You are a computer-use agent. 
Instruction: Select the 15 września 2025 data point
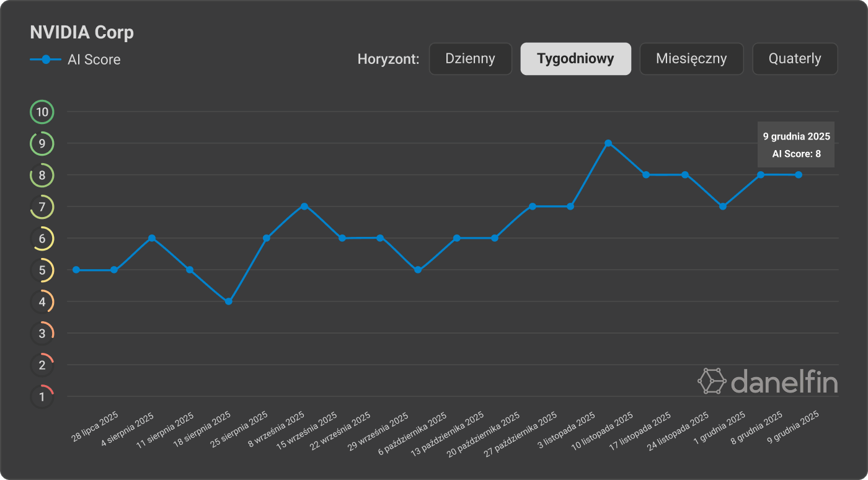[x=304, y=207]
